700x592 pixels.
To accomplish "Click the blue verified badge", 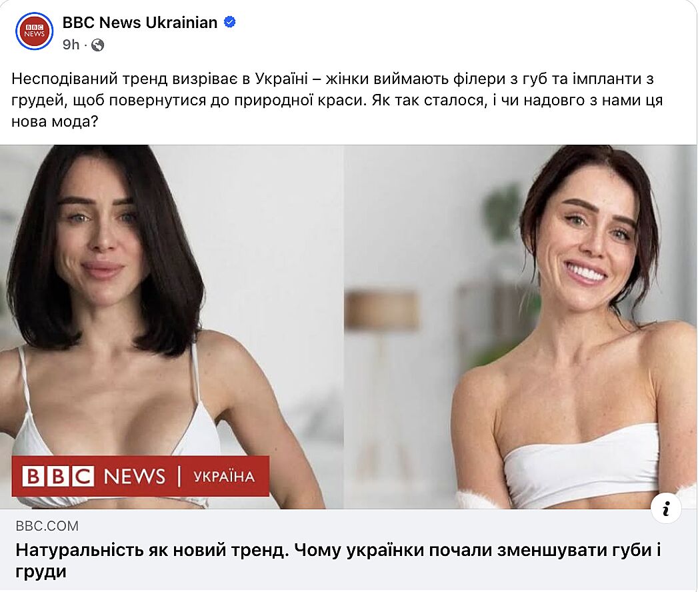I will point(229,22).
